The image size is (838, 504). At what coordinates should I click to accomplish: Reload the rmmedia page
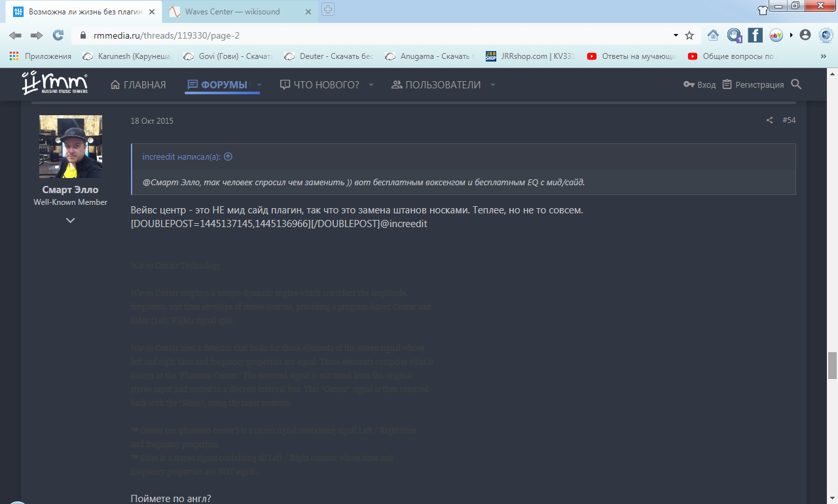tap(58, 35)
